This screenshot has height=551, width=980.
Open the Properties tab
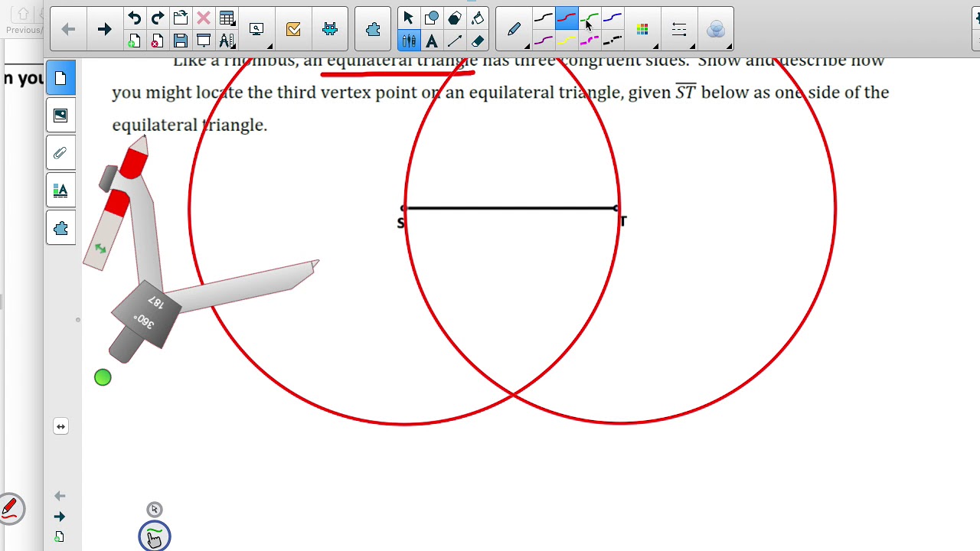[60, 191]
